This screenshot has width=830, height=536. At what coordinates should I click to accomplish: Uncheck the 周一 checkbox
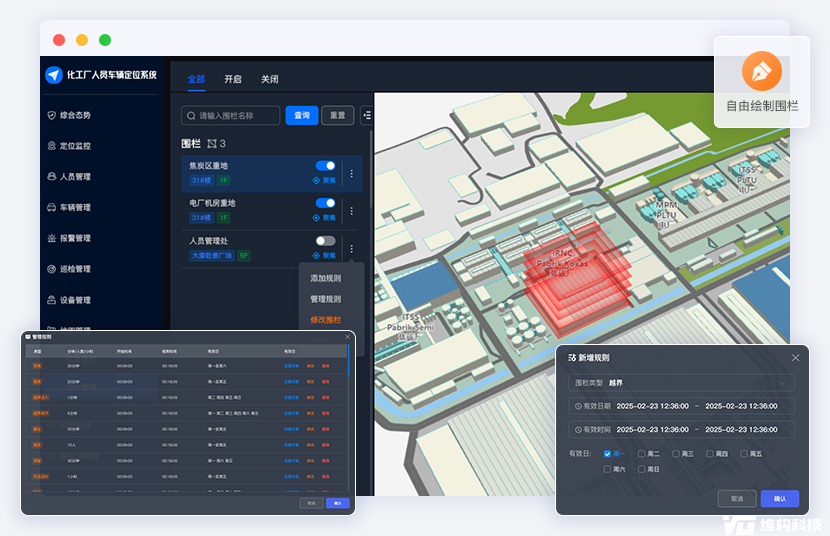[608, 454]
